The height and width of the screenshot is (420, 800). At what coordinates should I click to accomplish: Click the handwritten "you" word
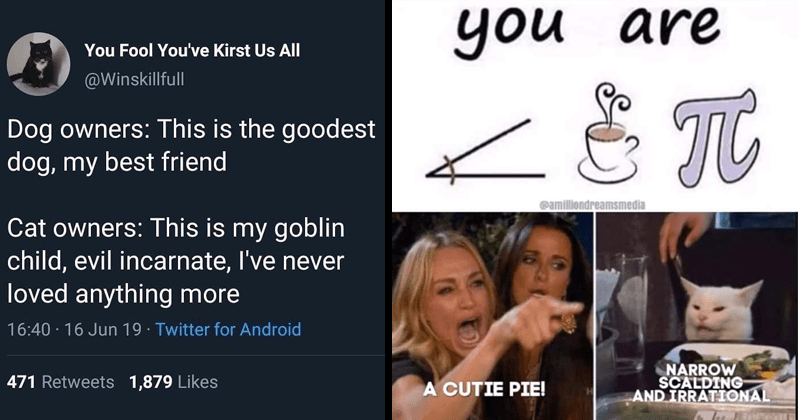509,28
